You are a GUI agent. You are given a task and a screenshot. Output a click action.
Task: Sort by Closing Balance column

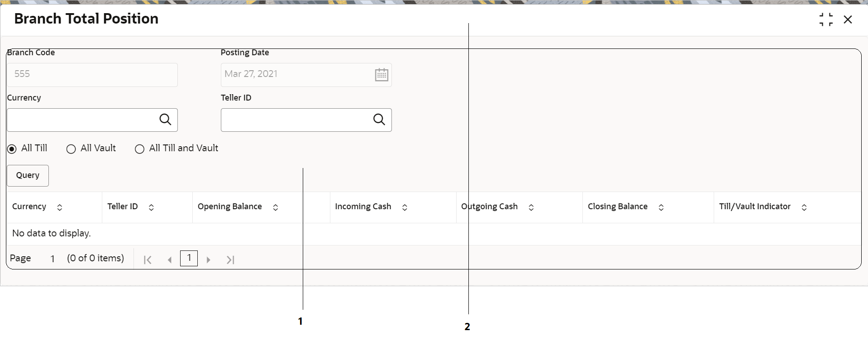pyautogui.click(x=661, y=207)
